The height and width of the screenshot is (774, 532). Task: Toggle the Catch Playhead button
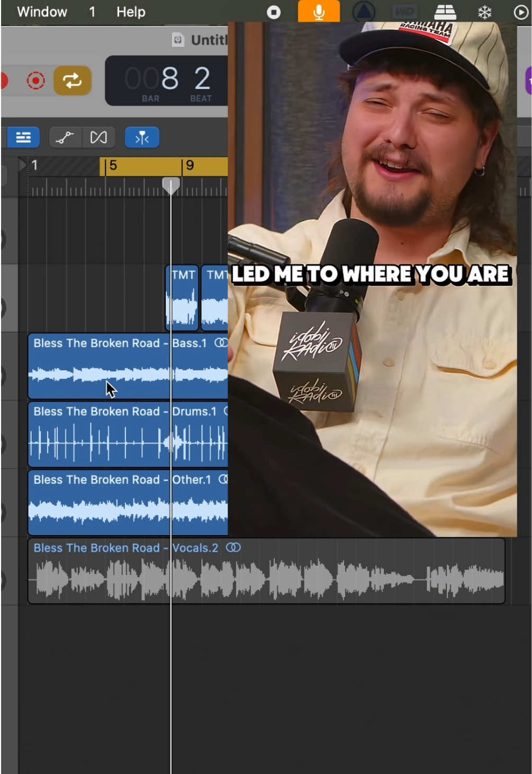pyautogui.click(x=142, y=138)
